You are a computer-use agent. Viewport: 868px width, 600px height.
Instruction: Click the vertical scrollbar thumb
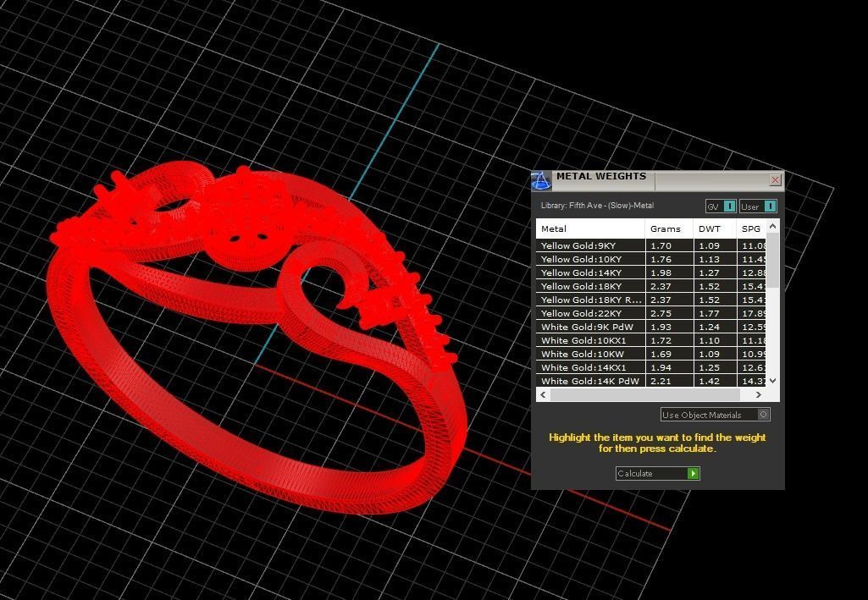pos(773,260)
